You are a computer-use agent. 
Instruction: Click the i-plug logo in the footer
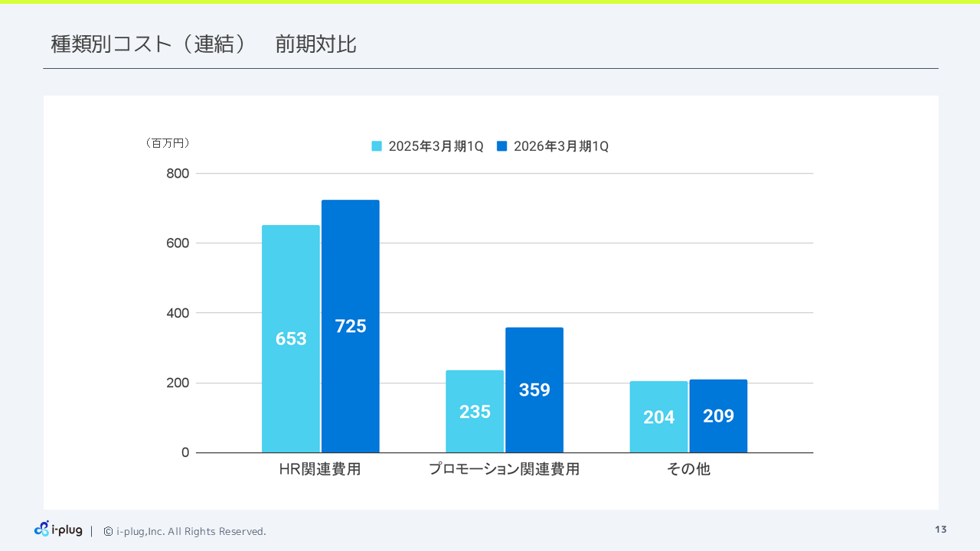pos(57,529)
